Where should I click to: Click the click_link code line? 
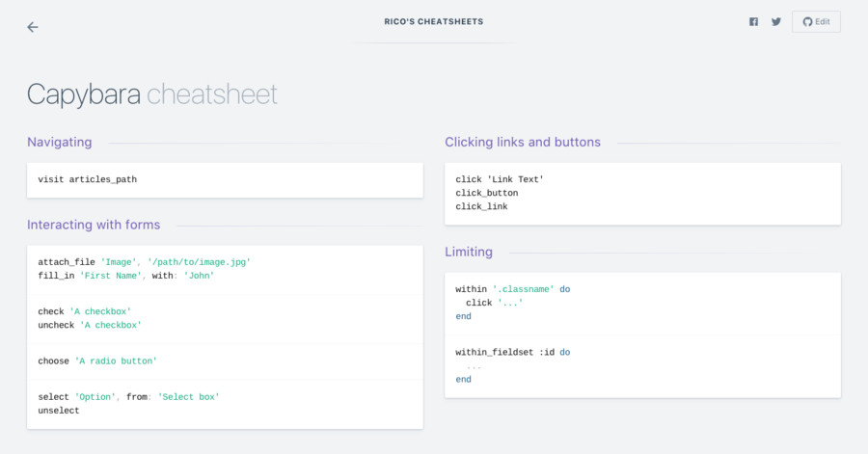click(481, 206)
